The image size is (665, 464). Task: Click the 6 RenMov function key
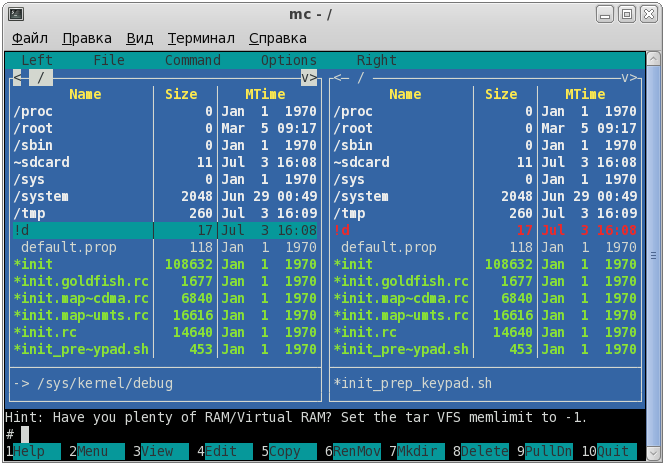[x=353, y=451]
